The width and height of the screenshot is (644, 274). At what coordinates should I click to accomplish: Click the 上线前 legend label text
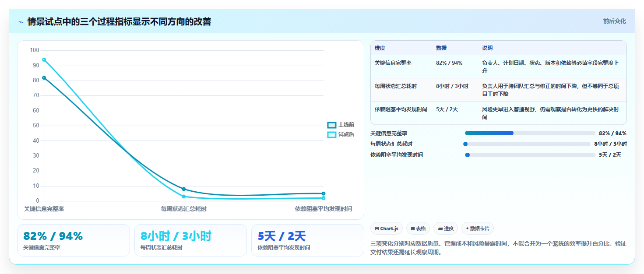click(x=346, y=125)
